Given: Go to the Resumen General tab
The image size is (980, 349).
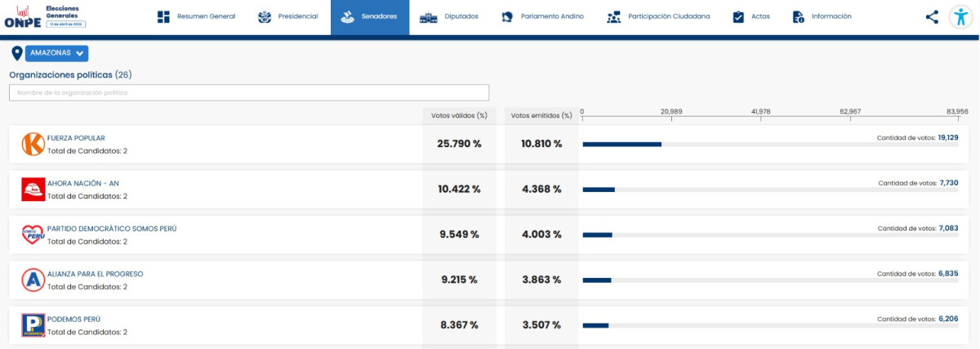Looking at the screenshot, I should (196, 16).
